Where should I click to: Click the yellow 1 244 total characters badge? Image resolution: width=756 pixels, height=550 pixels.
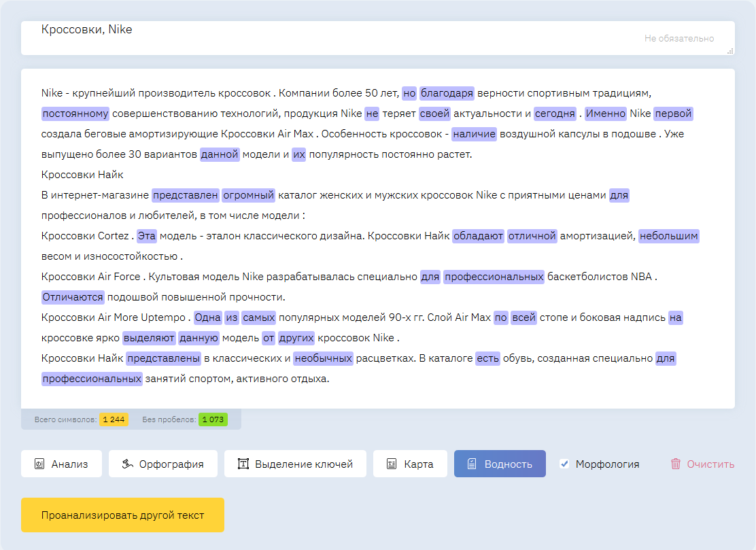[114, 419]
